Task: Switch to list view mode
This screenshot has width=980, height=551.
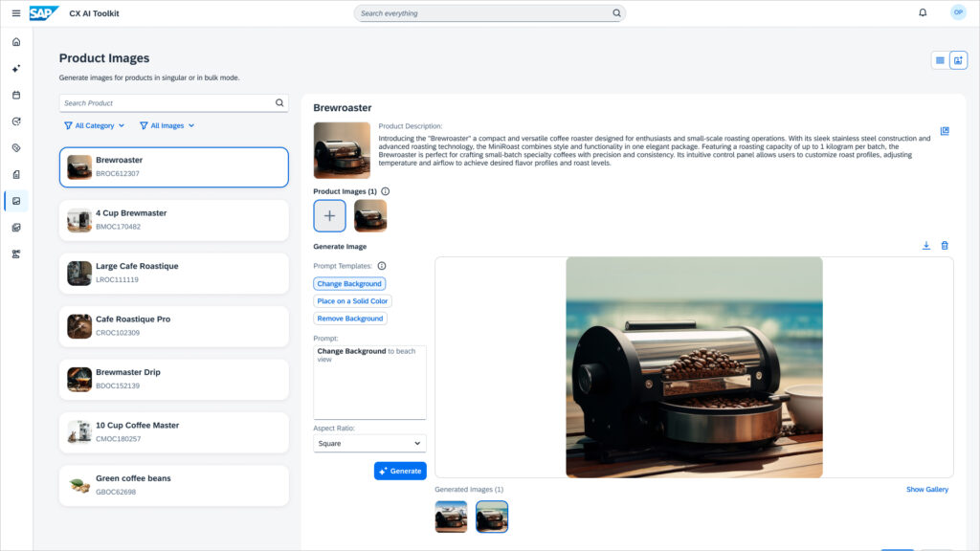Action: pyautogui.click(x=940, y=60)
